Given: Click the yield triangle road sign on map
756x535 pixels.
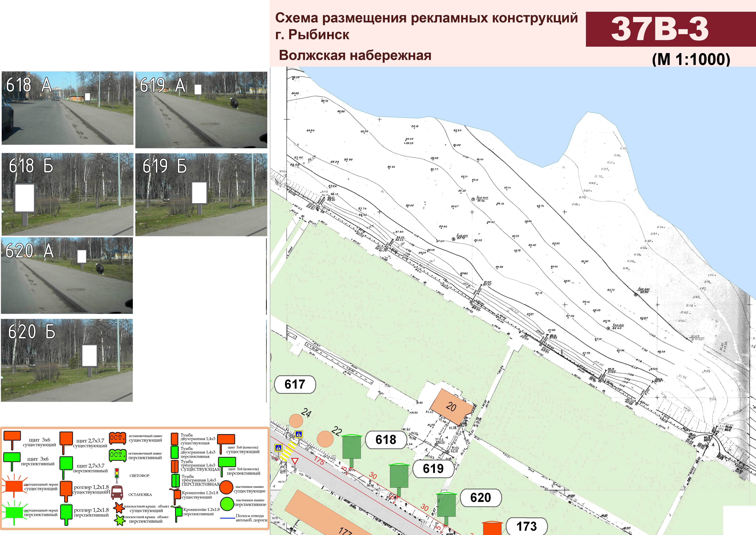Looking at the screenshot, I should point(295,461).
